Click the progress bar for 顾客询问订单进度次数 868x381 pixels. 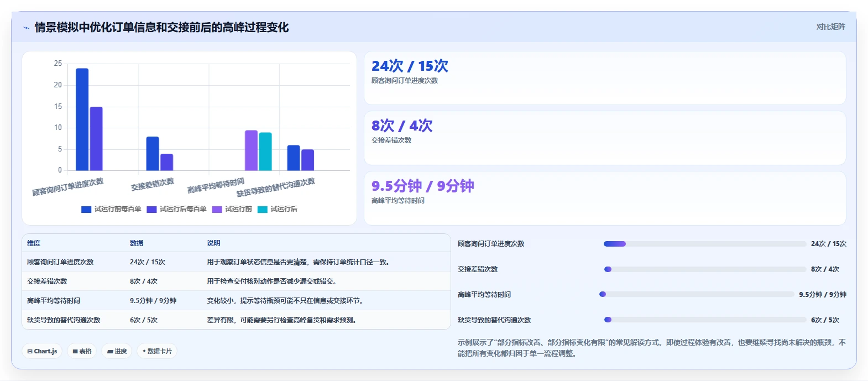coord(705,244)
